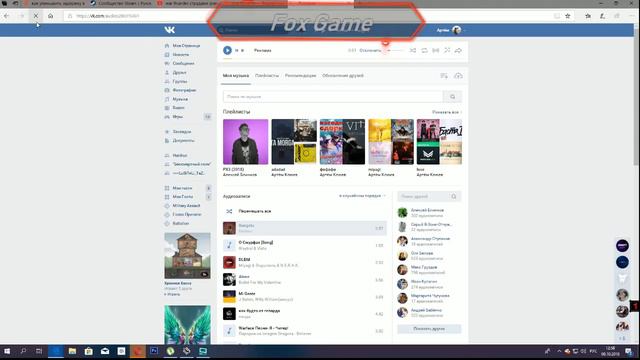640x360 pixels.
Task: Open Photoshop from taskbar
Action: pyautogui.click(x=154, y=351)
